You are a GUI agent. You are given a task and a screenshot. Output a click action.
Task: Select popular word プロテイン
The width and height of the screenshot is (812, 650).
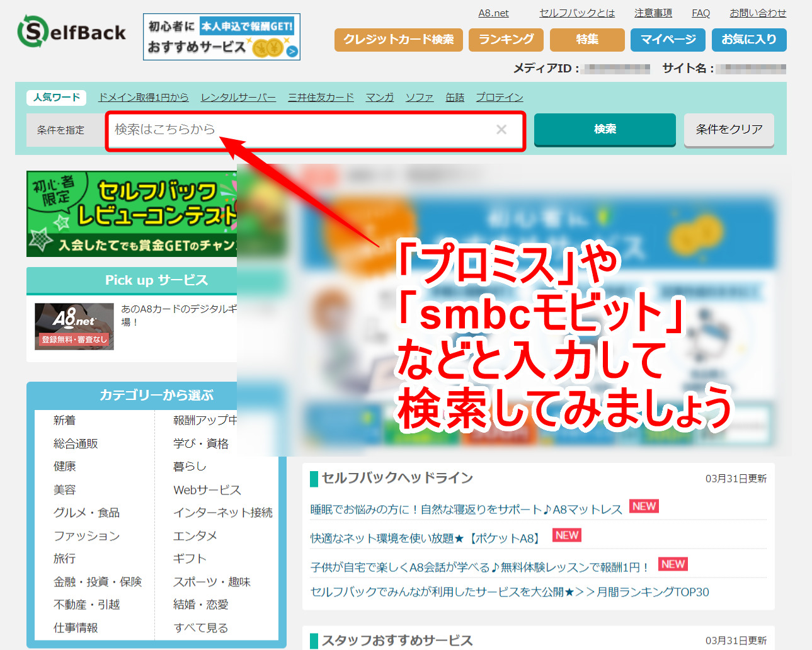(500, 98)
